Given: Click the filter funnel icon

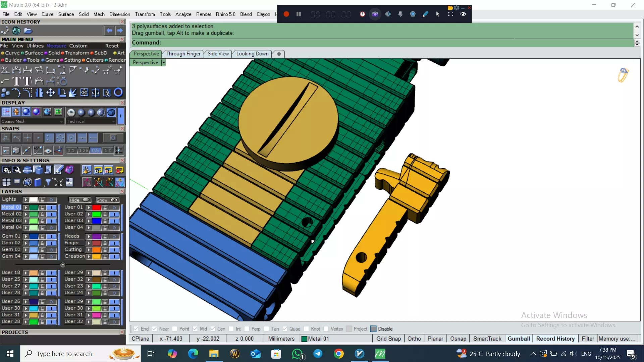Looking at the screenshot, I should [x=48, y=182].
